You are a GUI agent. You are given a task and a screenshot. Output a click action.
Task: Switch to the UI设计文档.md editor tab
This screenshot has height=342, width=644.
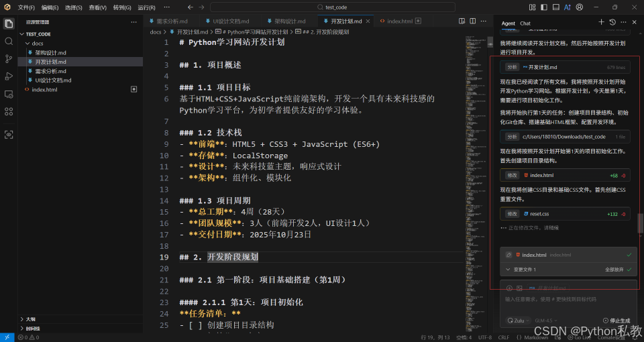click(231, 21)
